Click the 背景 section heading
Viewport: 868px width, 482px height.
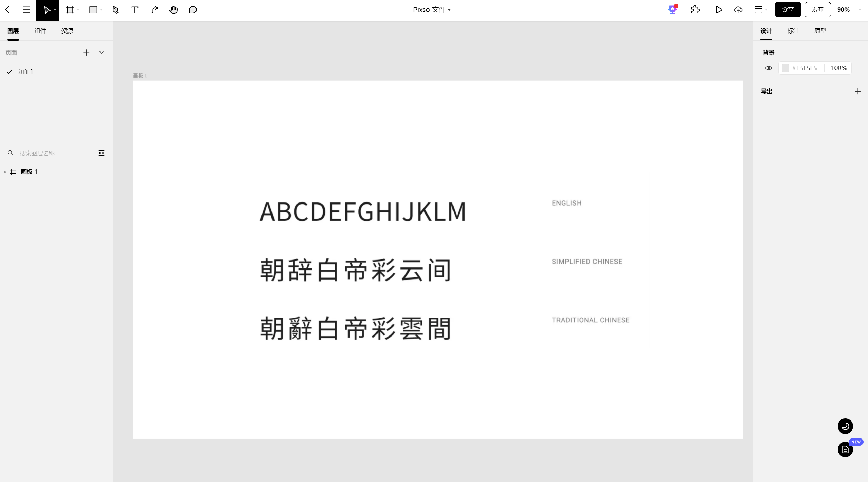(x=769, y=53)
